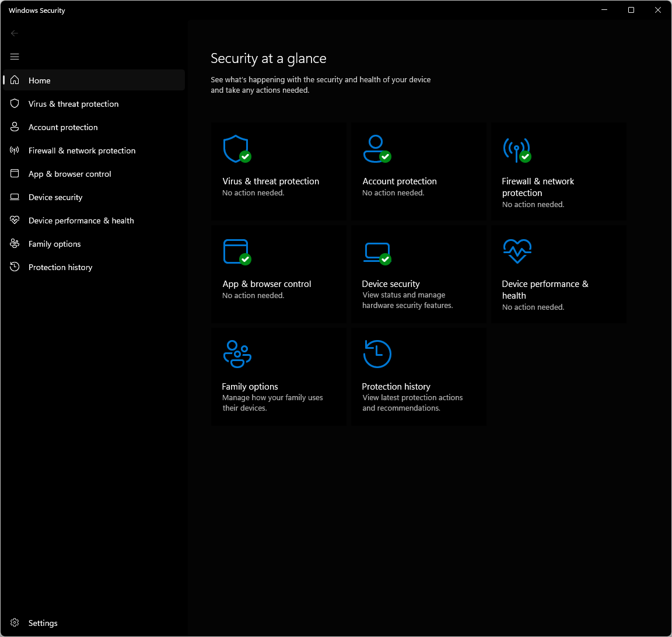
Task: Open Device performance & health heart icon
Action: (517, 251)
